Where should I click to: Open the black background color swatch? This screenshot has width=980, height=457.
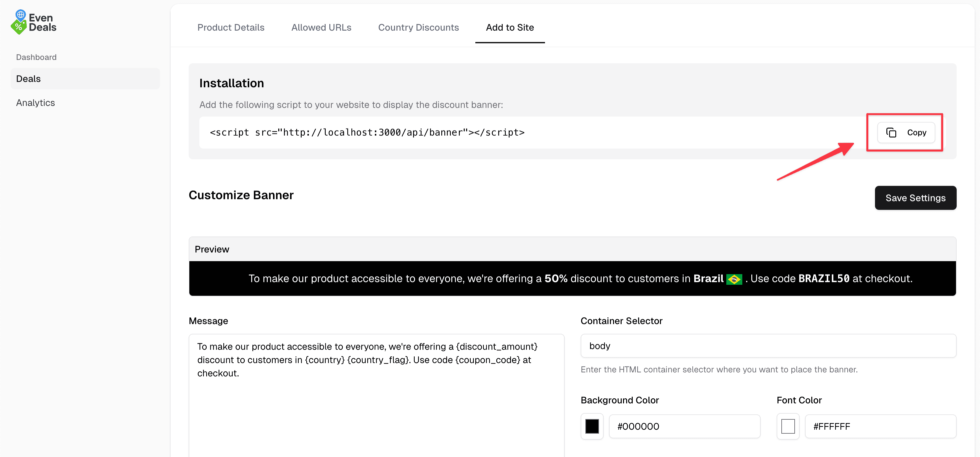[x=592, y=426]
